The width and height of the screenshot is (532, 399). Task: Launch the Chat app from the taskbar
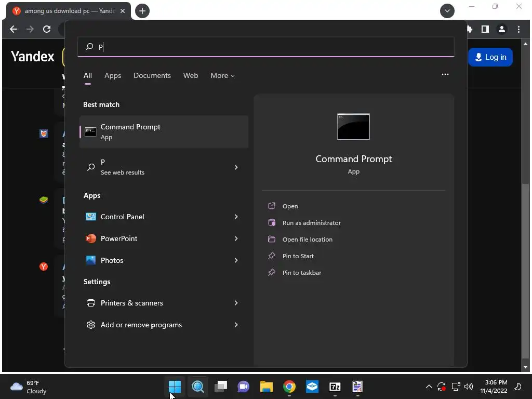[x=243, y=387]
